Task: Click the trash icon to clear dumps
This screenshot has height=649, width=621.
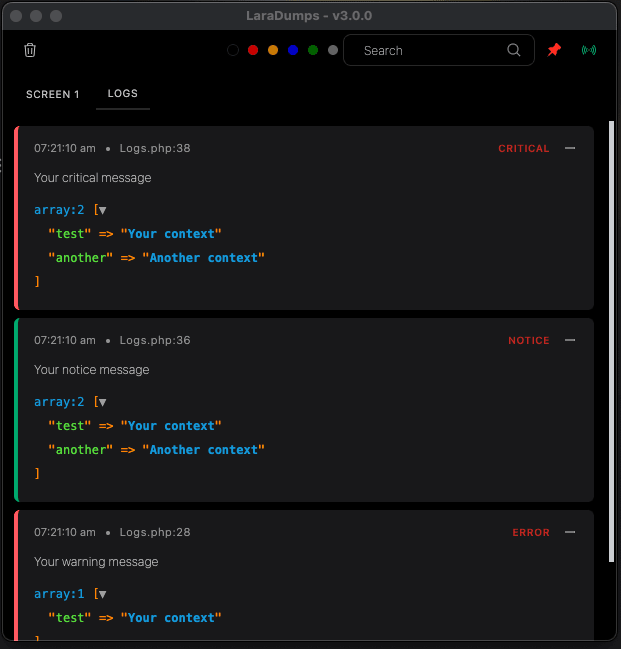Action: click(x=30, y=50)
